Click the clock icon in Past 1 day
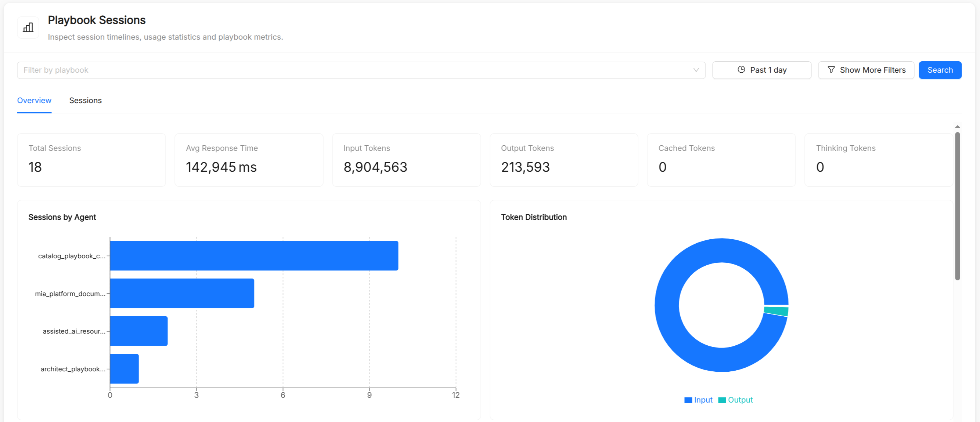The height and width of the screenshot is (422, 980). pyautogui.click(x=741, y=70)
